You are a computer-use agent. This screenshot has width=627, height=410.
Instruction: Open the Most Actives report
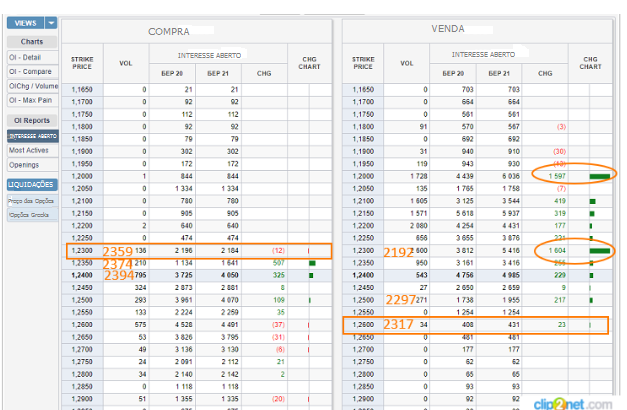(x=31, y=149)
